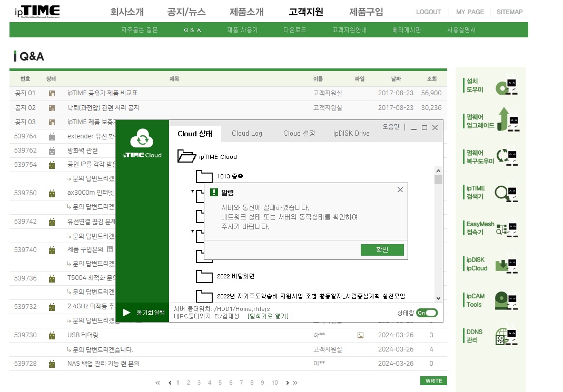Click the 1013 증축 folder icon
This screenshot has width=563, height=392.
(x=204, y=176)
